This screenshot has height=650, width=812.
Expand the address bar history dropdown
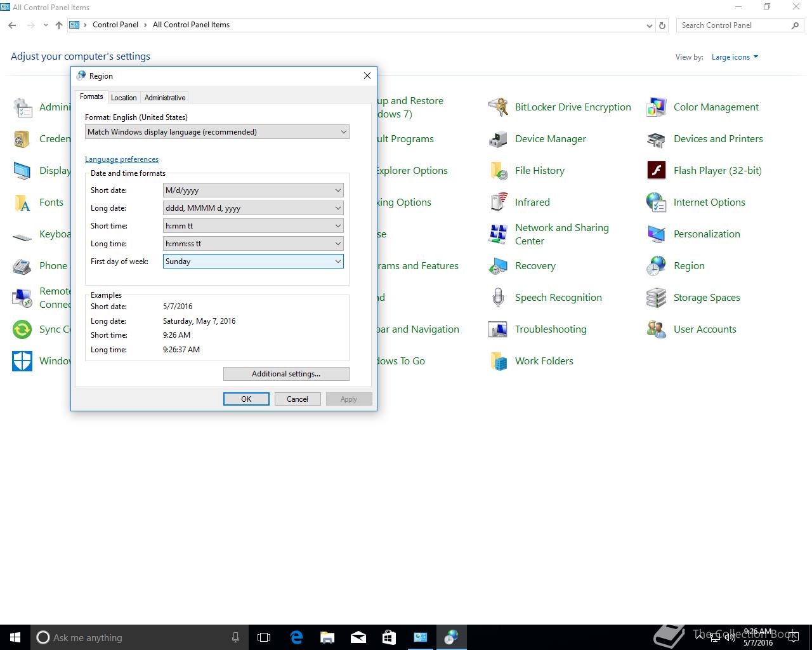tap(649, 25)
